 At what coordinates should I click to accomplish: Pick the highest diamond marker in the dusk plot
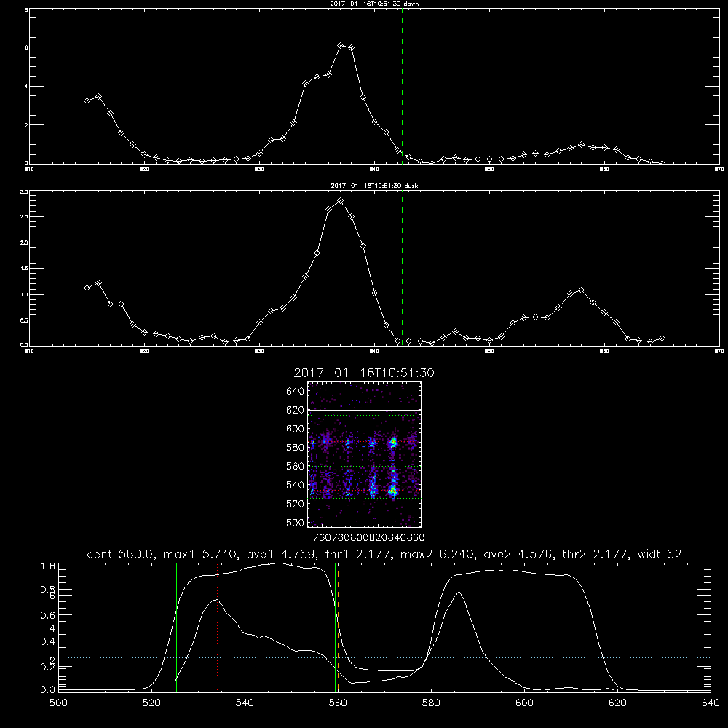point(340,201)
